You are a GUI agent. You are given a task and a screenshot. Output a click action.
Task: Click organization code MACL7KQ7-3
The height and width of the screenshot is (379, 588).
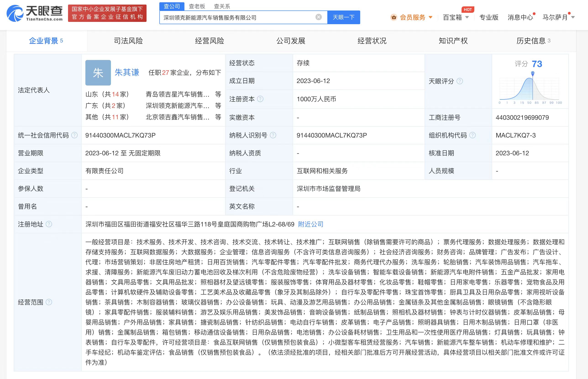tap(516, 135)
